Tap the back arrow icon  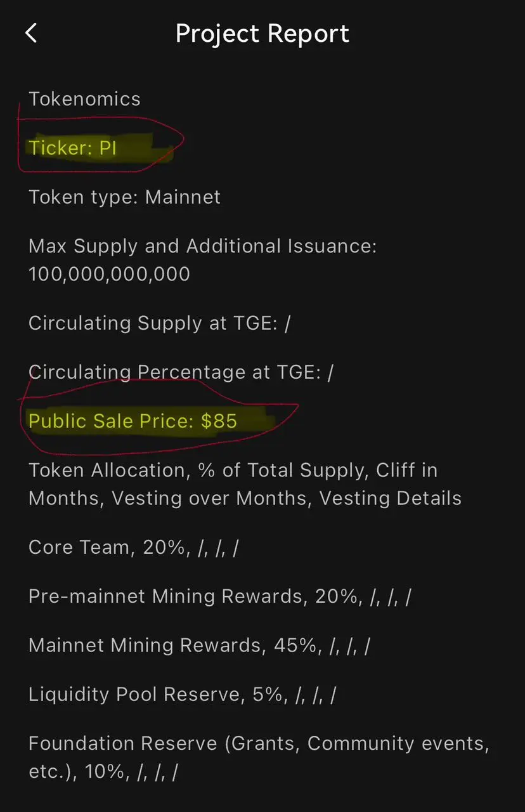click(x=31, y=33)
